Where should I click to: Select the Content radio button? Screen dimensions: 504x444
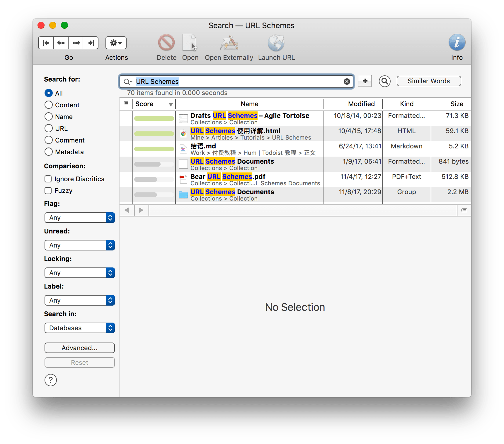coord(49,105)
